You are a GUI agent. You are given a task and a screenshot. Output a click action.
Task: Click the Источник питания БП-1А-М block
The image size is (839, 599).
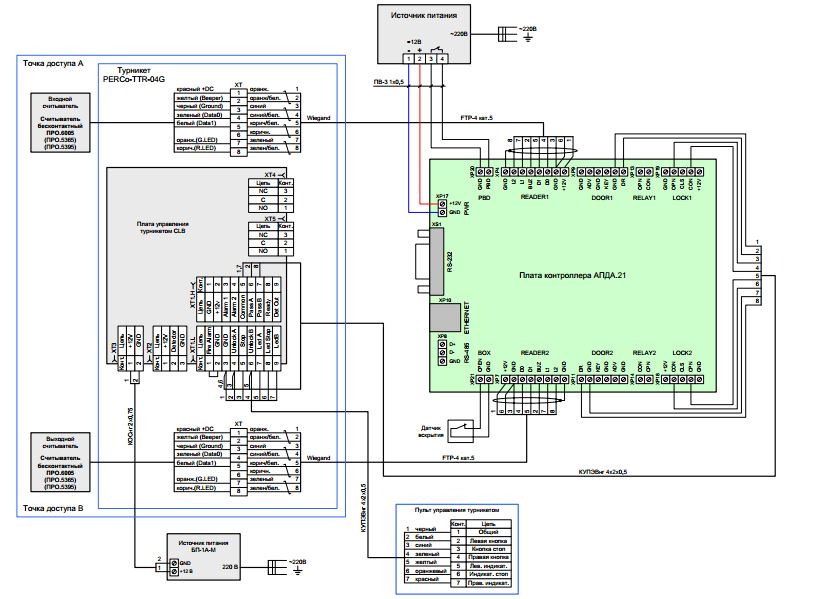click(x=203, y=557)
